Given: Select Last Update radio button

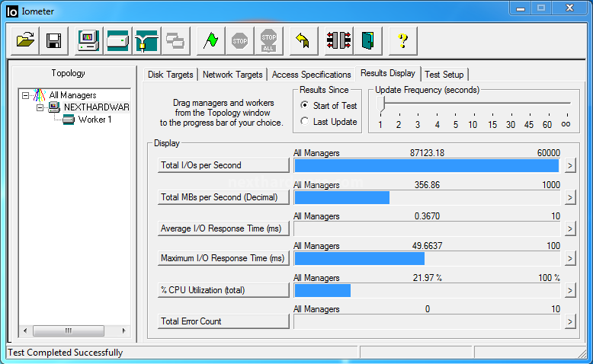Looking at the screenshot, I should 304,121.
